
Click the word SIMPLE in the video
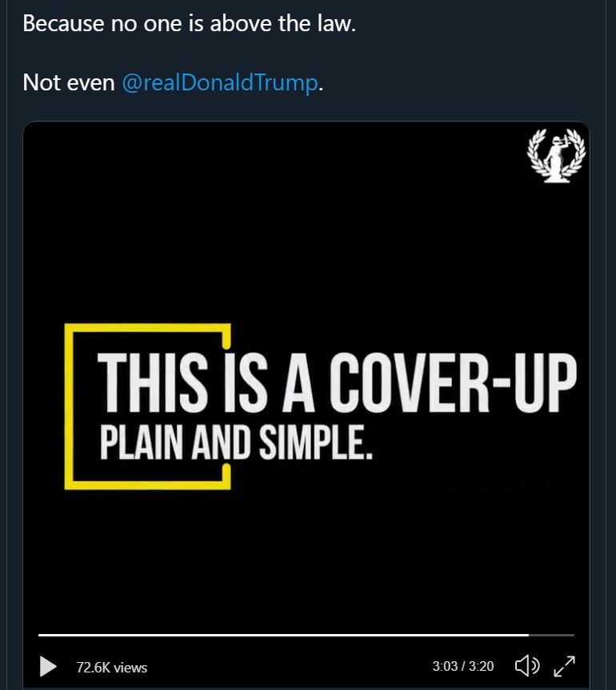[x=316, y=442]
